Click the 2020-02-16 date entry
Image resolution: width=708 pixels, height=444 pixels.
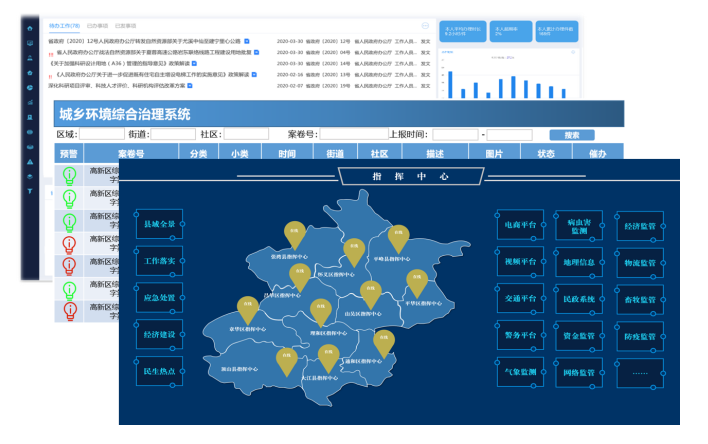pos(289,75)
